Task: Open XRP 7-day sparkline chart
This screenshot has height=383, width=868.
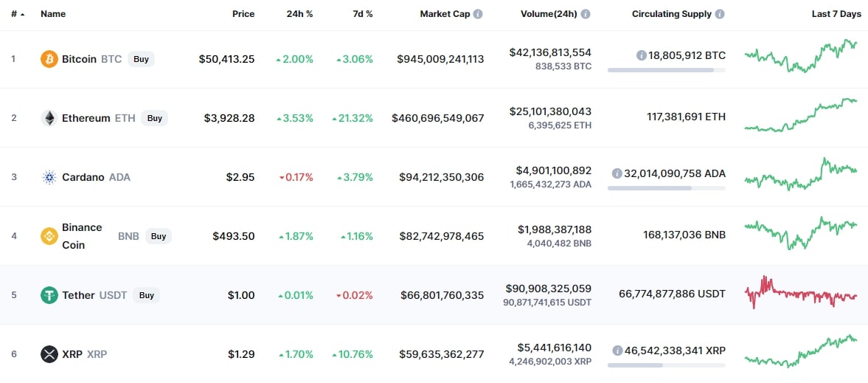Action: [801, 351]
